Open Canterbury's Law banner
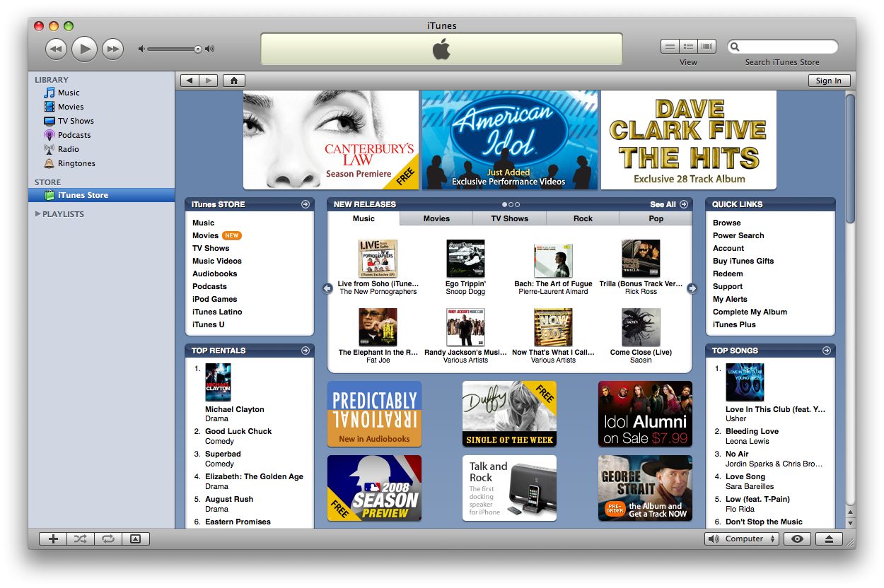This screenshot has height=588, width=884. point(331,140)
